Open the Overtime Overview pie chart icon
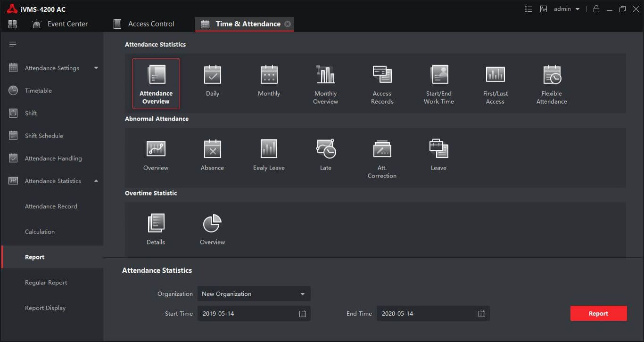The height and width of the screenshot is (342, 644). tap(213, 223)
